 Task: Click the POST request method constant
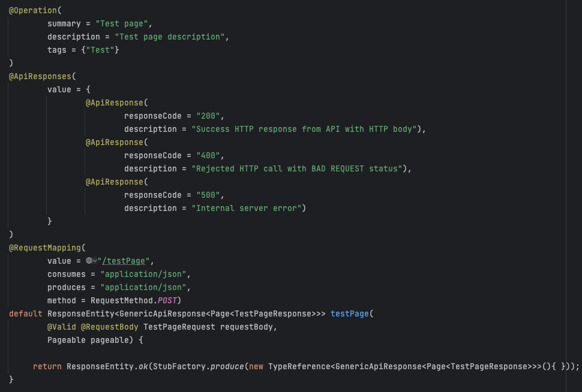167,300
